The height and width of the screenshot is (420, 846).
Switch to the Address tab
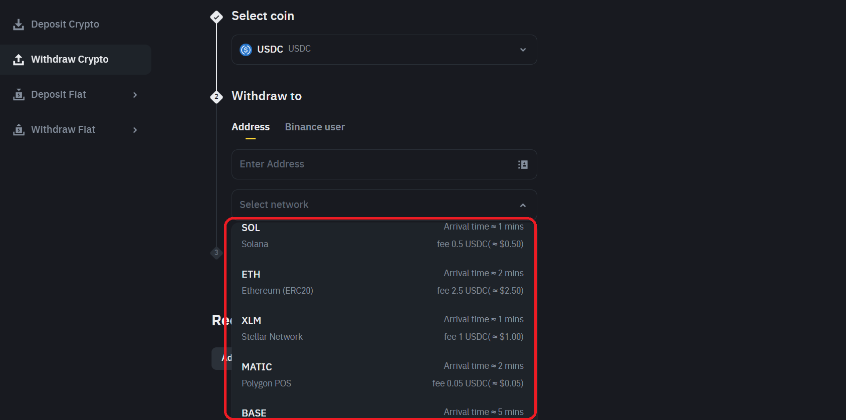click(250, 127)
